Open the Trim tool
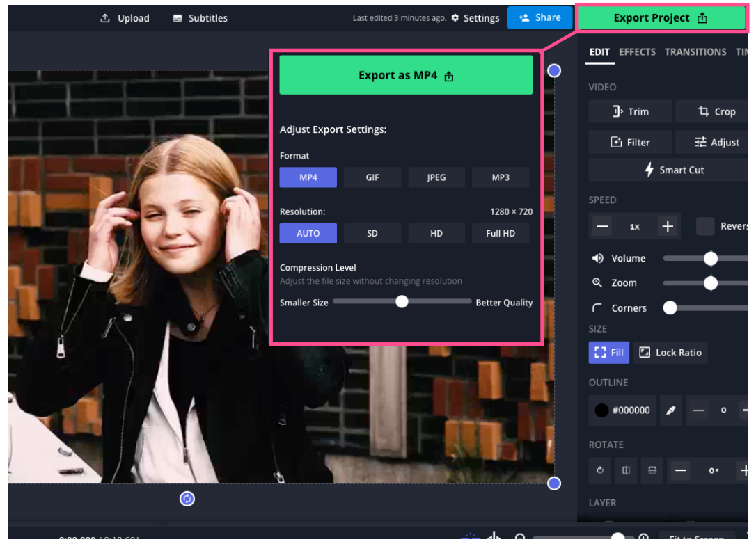Screen dimensions: 756x544 [630, 111]
